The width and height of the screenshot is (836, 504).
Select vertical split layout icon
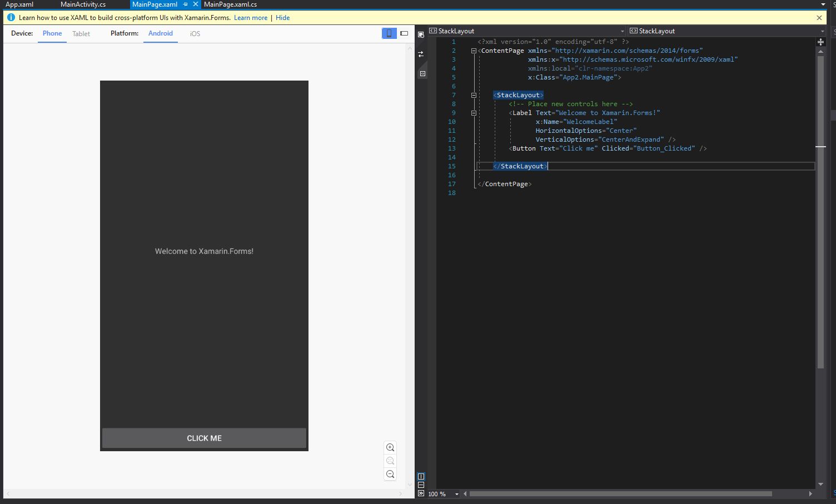421,476
